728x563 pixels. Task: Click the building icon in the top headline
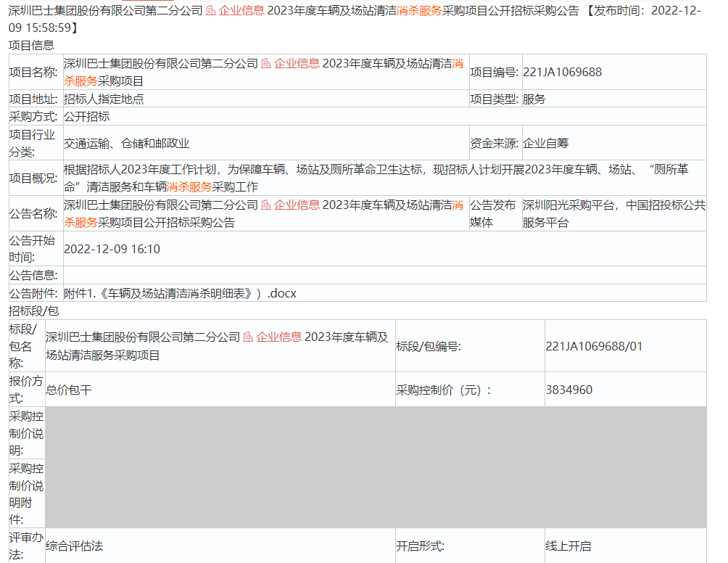pos(211,10)
